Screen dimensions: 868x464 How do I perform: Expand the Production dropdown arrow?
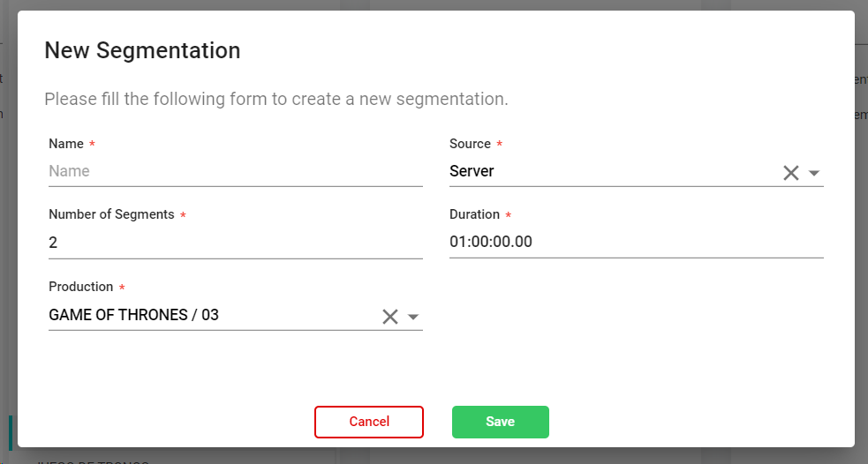[x=412, y=317]
